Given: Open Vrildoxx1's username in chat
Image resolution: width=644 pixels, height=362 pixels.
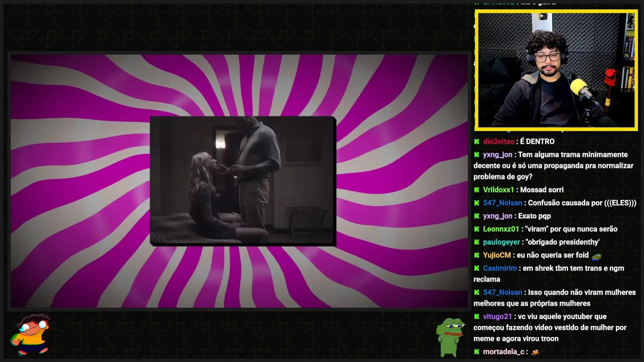Looking at the screenshot, I should [499, 190].
